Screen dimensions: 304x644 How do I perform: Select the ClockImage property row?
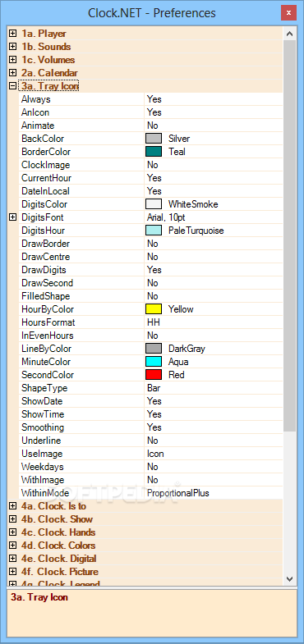(151, 165)
